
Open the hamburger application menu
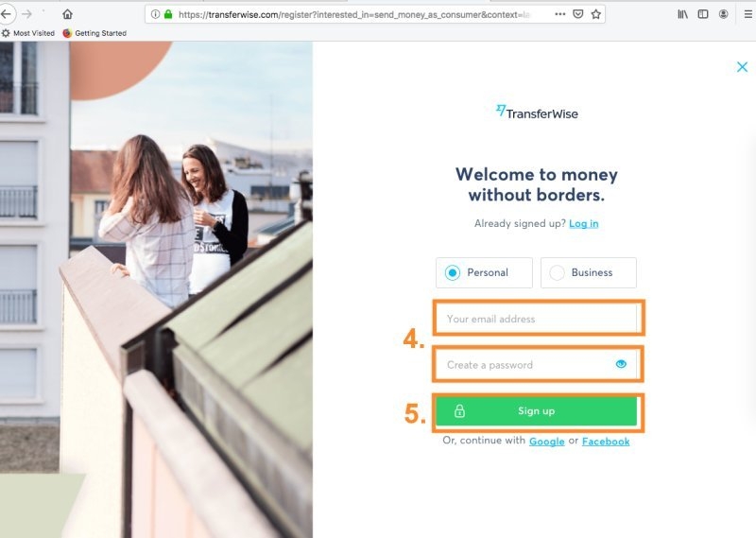747,14
